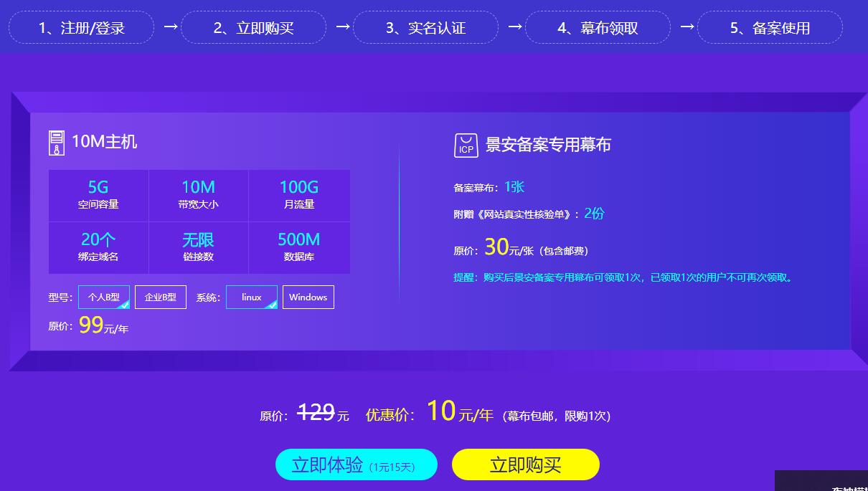Open step 3、实名认证
Viewport: 868px width, 491px height.
(425, 27)
